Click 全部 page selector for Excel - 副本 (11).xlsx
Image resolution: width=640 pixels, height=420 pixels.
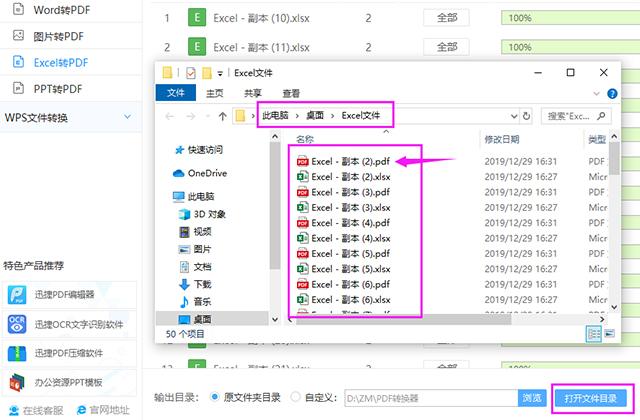(447, 47)
